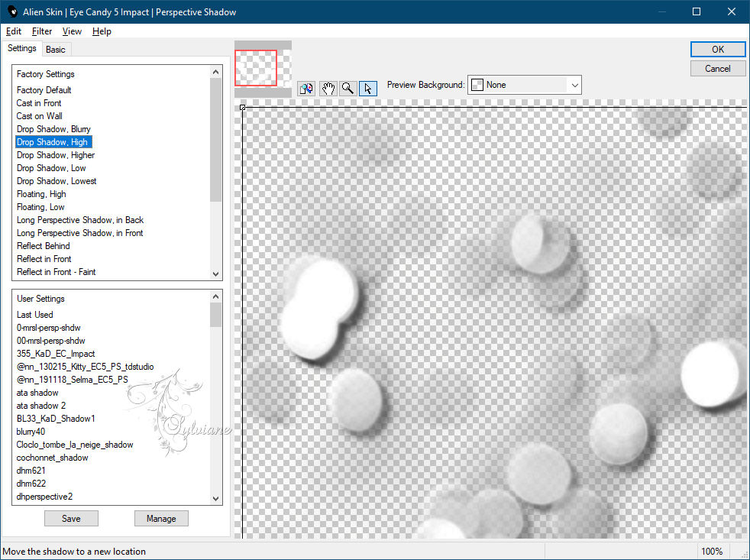750x560 pixels.
Task: Click the preview background swatch icon
Action: [477, 85]
